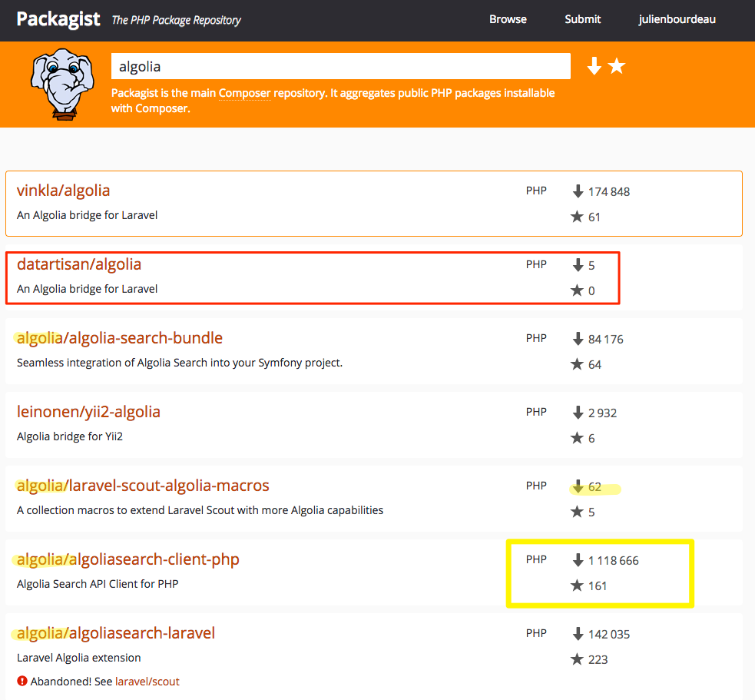This screenshot has width=755, height=700.
Task: Click description 'Algolia Search API Client for PHP'
Action: (x=98, y=583)
